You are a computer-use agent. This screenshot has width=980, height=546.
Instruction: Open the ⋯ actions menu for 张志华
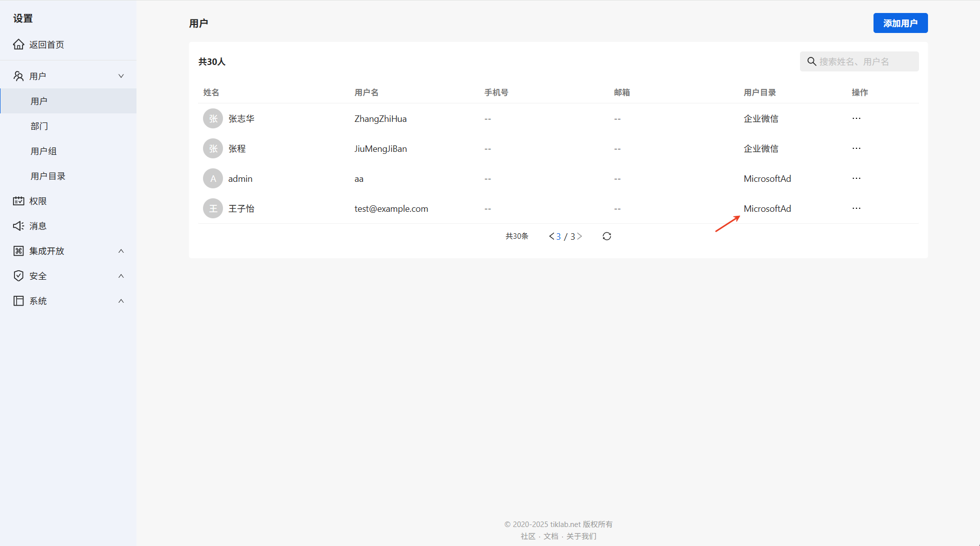point(856,118)
